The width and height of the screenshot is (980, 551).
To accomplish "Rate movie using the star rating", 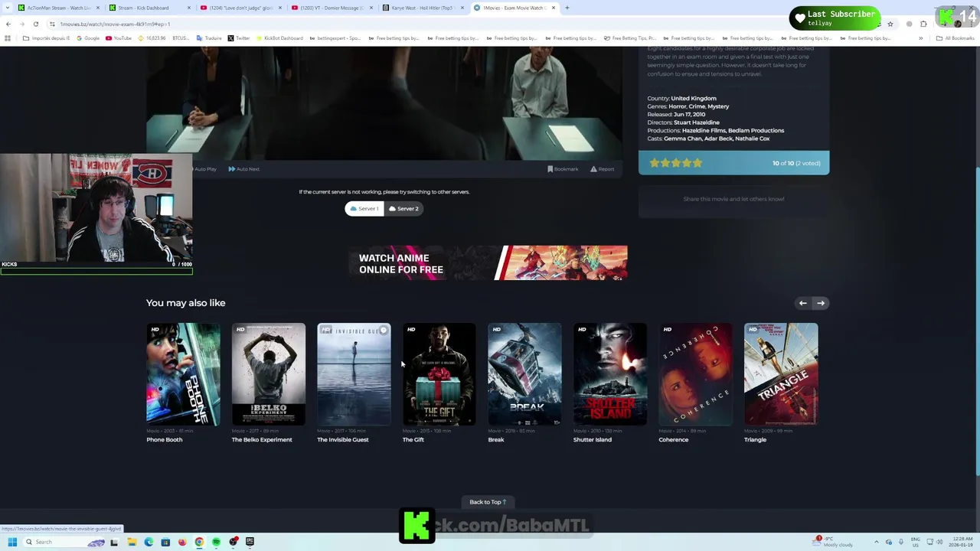I will click(675, 163).
